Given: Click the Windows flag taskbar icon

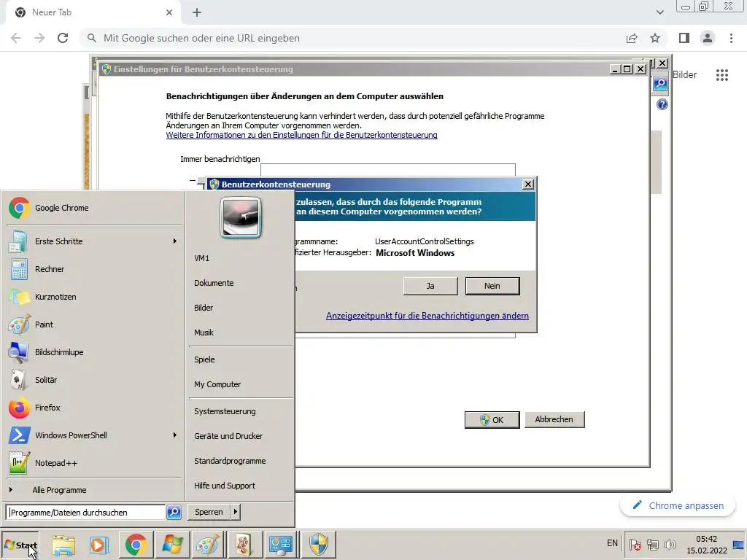Looking at the screenshot, I should click(x=172, y=545).
